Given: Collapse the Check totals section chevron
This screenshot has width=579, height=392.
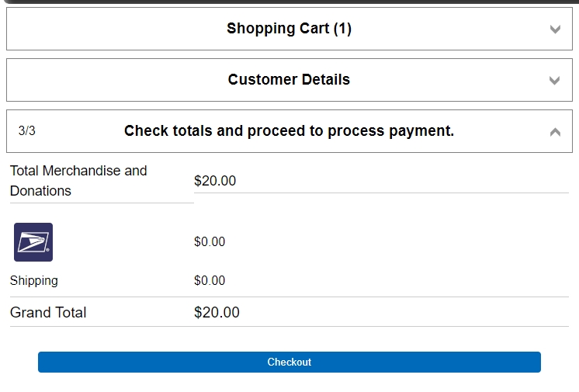Looking at the screenshot, I should coord(555,132).
